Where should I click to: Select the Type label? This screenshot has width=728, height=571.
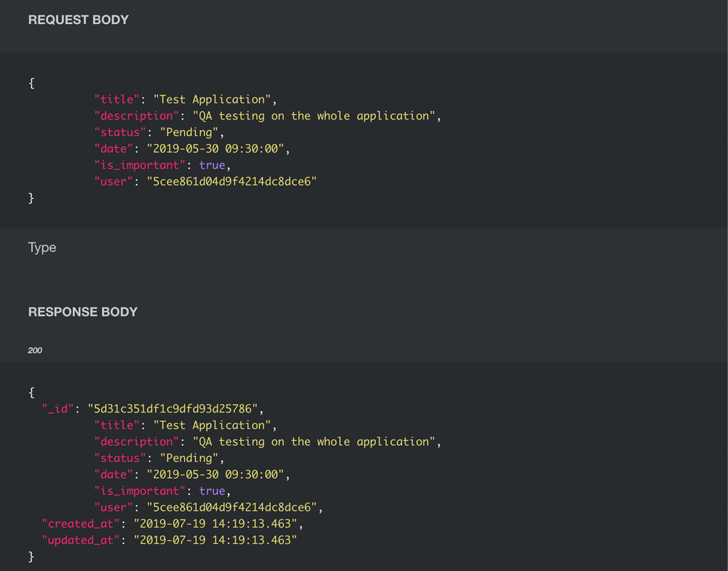pyautogui.click(x=41, y=247)
